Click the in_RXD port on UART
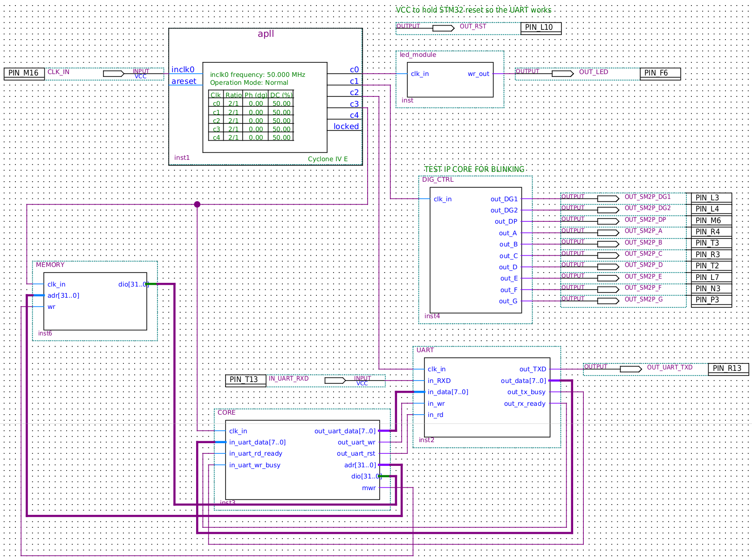The height and width of the screenshot is (560, 752). pyautogui.click(x=439, y=381)
